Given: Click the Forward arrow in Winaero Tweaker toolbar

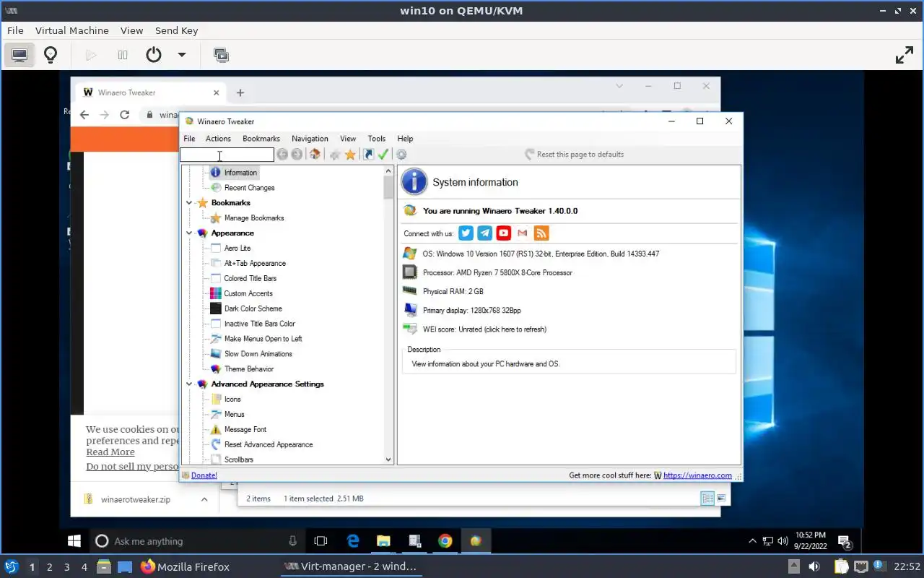Looking at the screenshot, I should [297, 155].
